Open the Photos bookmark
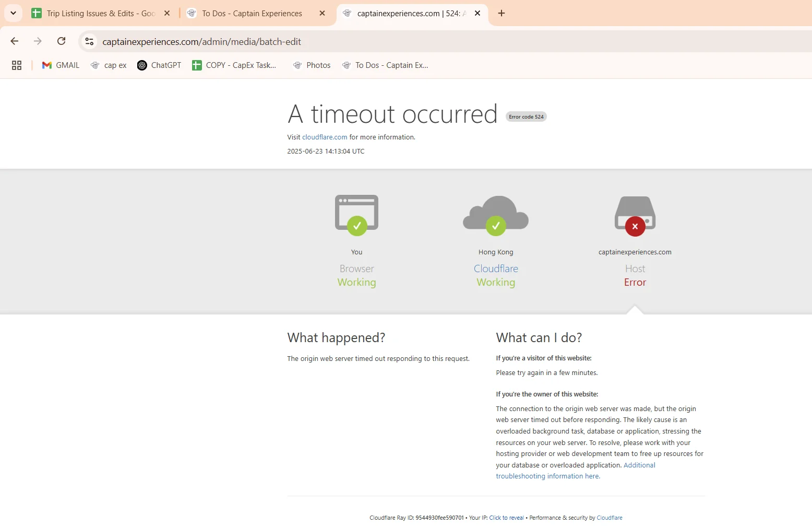Image resolution: width=812 pixels, height=526 pixels. [312, 65]
